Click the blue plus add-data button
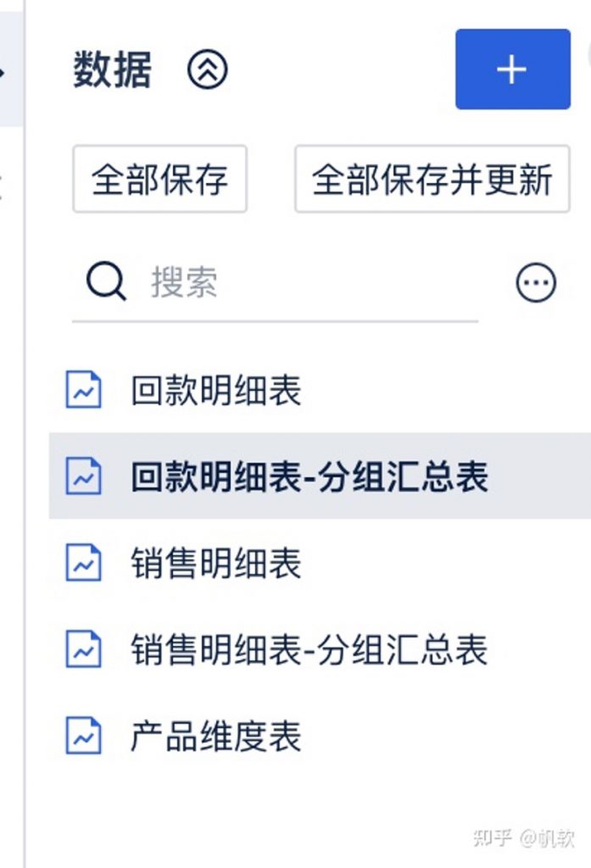The image size is (591, 868). click(x=513, y=70)
